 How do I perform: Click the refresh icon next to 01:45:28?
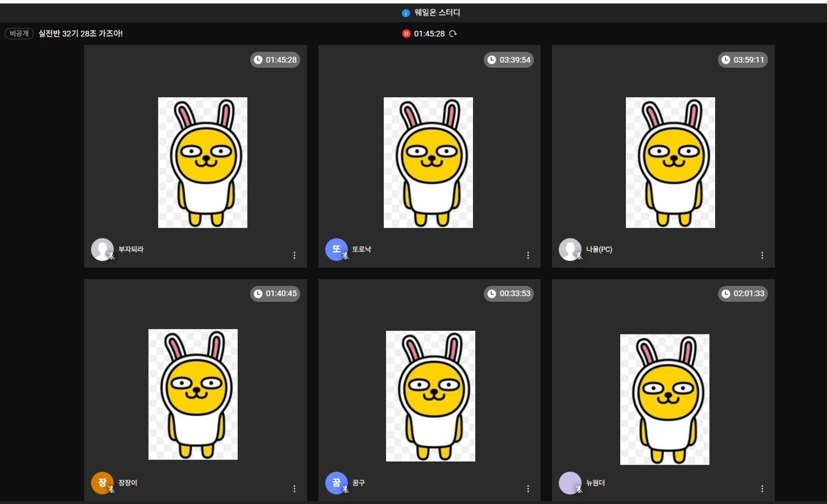pos(453,34)
